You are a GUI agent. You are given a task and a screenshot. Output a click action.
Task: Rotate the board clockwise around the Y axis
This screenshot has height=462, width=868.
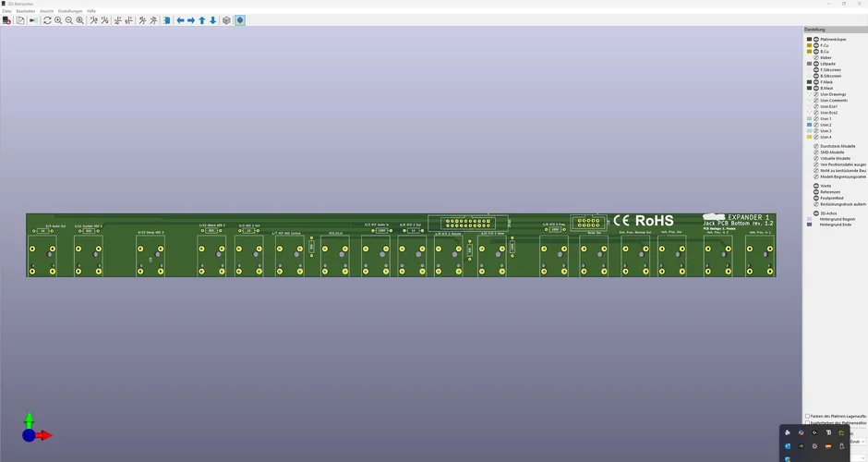pos(118,20)
